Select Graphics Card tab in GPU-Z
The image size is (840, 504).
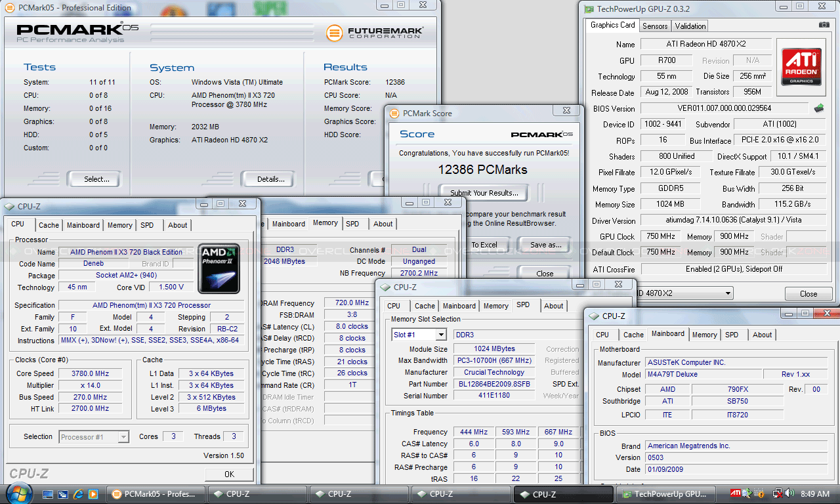(612, 25)
